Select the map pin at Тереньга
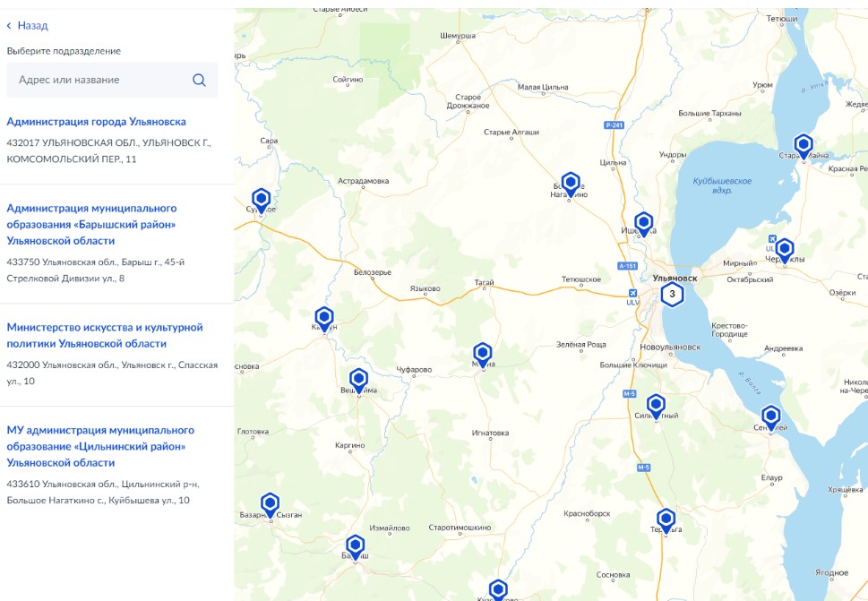This screenshot has width=868, height=601. 666,519
